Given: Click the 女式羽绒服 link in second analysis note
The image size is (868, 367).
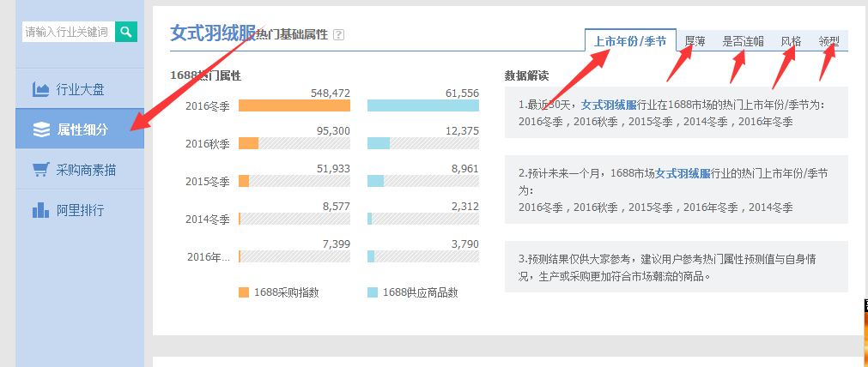Looking at the screenshot, I should [x=683, y=173].
